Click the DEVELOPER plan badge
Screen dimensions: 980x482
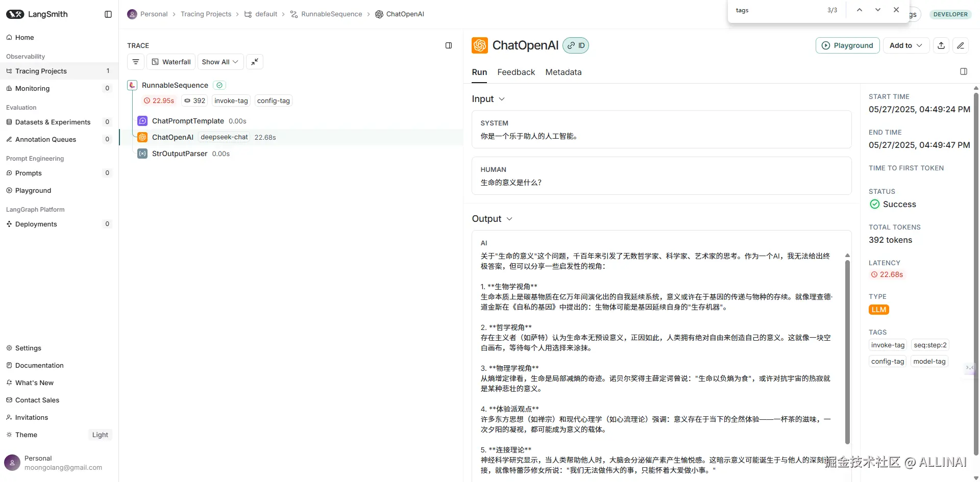coord(950,14)
